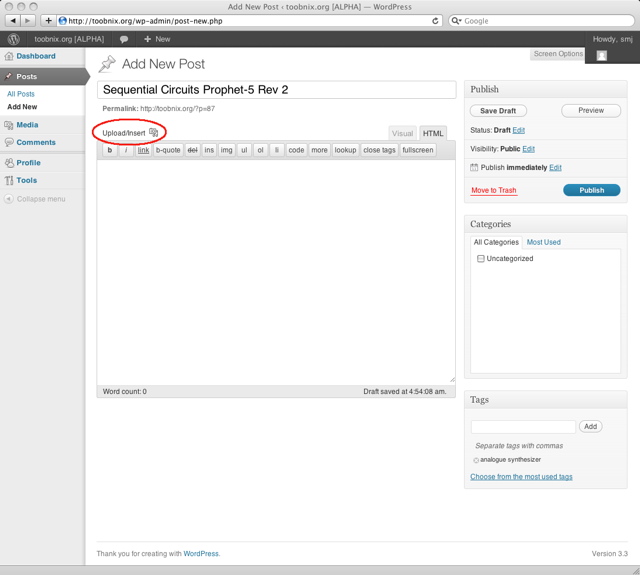640x575 pixels.
Task: Click the editor resize handle corner
Action: [x=452, y=380]
